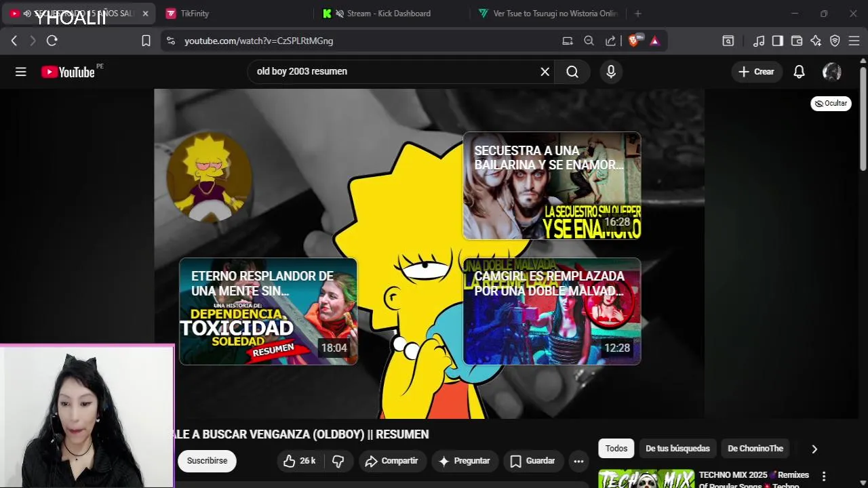
Task: Show more chips with right arrow
Action: [x=814, y=449]
